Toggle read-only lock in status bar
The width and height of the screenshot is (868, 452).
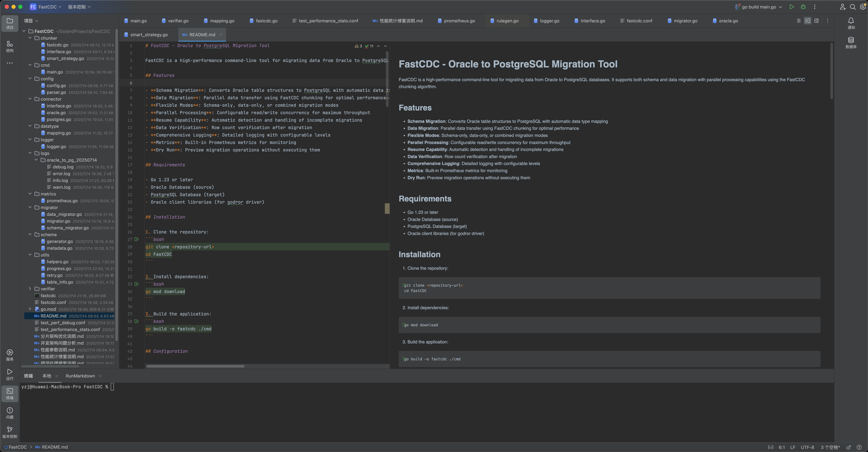coord(849,447)
